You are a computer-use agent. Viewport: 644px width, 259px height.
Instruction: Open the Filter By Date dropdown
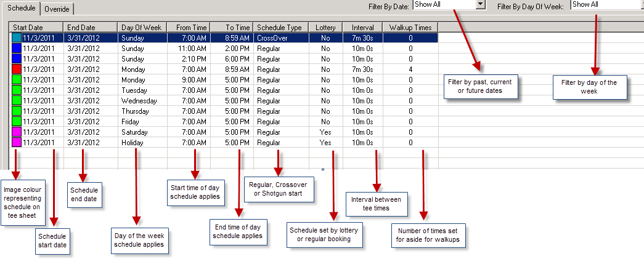481,4
